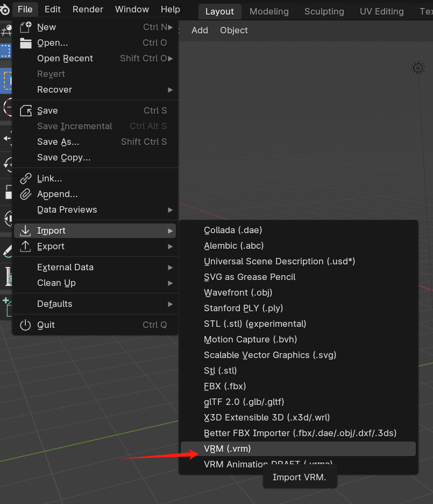Import a glTF 2.0 (.glb/.gltf) file
Screen dimensions: 433x504
click(298, 402)
